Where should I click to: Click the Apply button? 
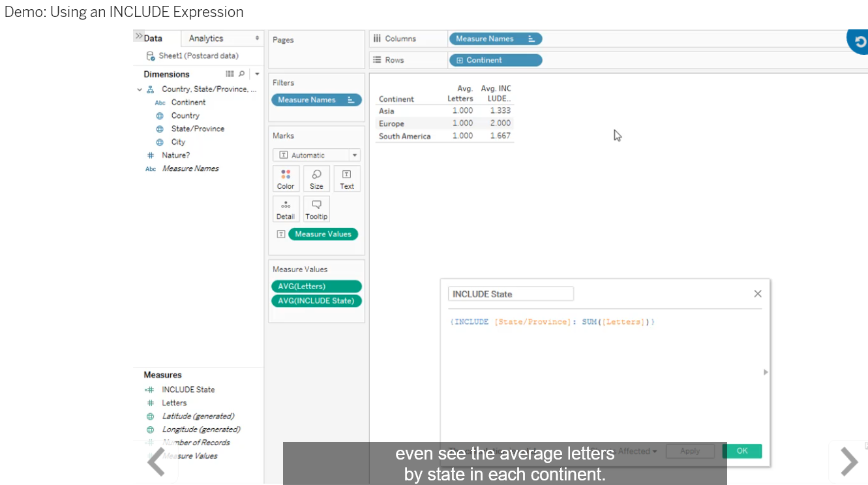(690, 450)
